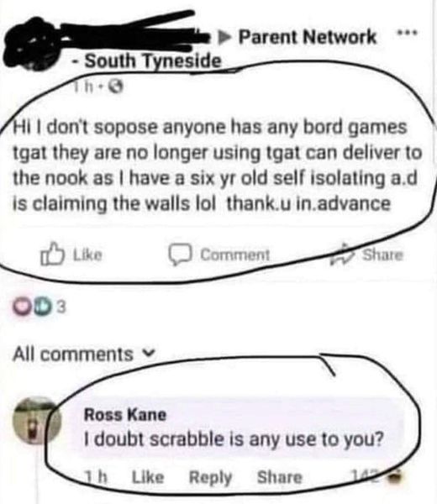Image resolution: width=437 pixels, height=504 pixels.
Task: Click Ross Kane's profile picture
Action: coord(37,421)
